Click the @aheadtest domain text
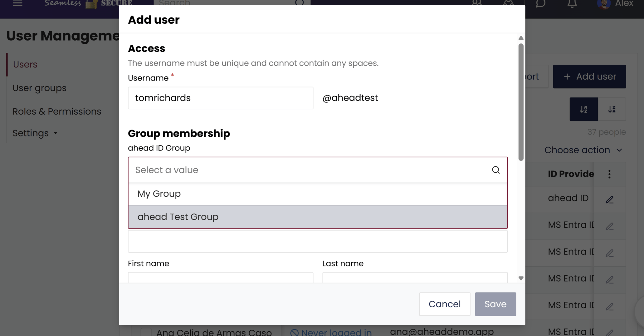This screenshot has height=336, width=644. [x=350, y=98]
